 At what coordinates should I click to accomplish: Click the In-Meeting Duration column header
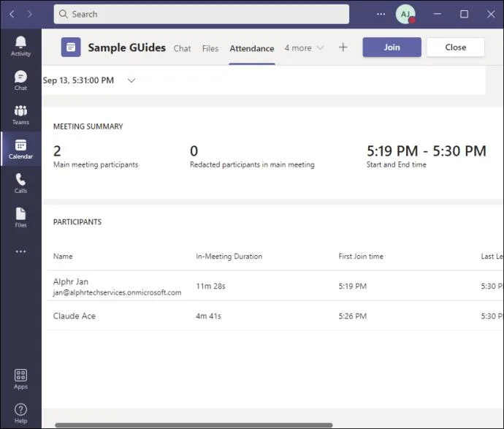click(229, 257)
